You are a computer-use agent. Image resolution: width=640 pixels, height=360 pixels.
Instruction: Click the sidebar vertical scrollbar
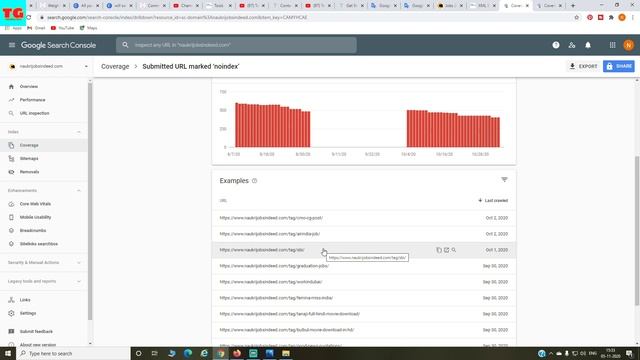pos(90,200)
